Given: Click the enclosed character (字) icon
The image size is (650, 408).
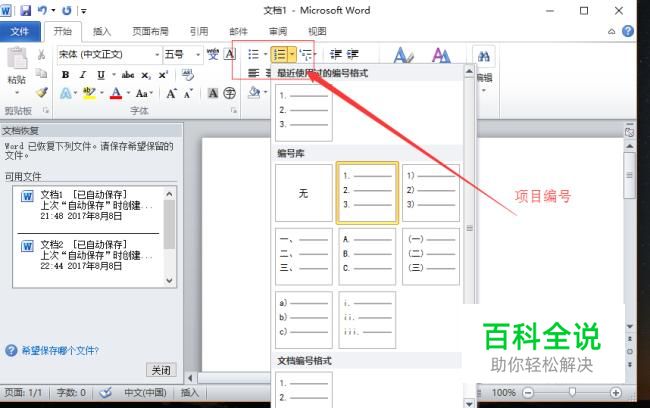Looking at the screenshot, I should point(229,93).
